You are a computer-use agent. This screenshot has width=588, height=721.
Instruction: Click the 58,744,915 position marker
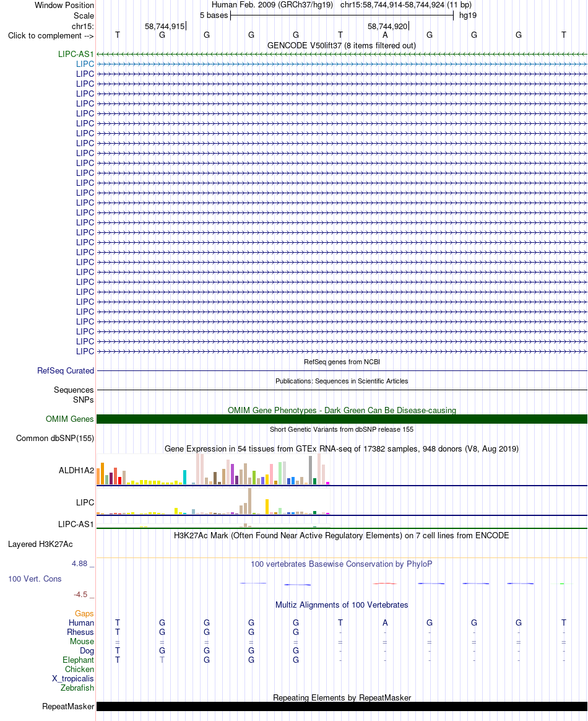coord(165,26)
